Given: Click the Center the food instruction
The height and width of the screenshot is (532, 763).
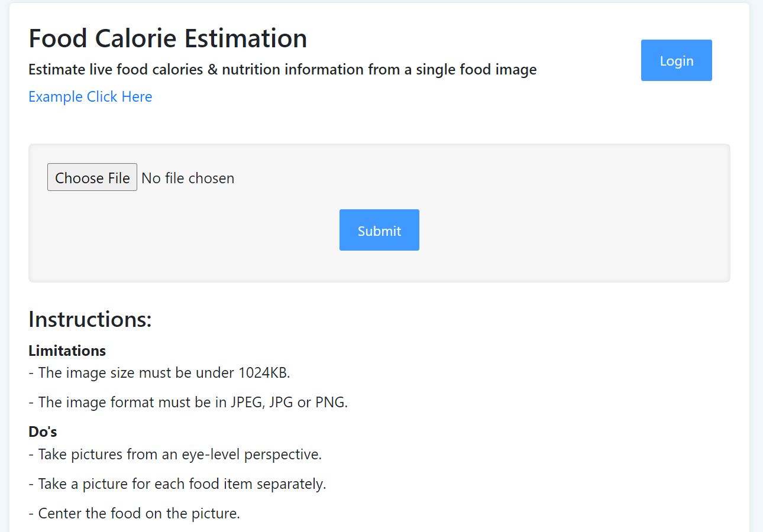Looking at the screenshot, I should pyautogui.click(x=139, y=513).
